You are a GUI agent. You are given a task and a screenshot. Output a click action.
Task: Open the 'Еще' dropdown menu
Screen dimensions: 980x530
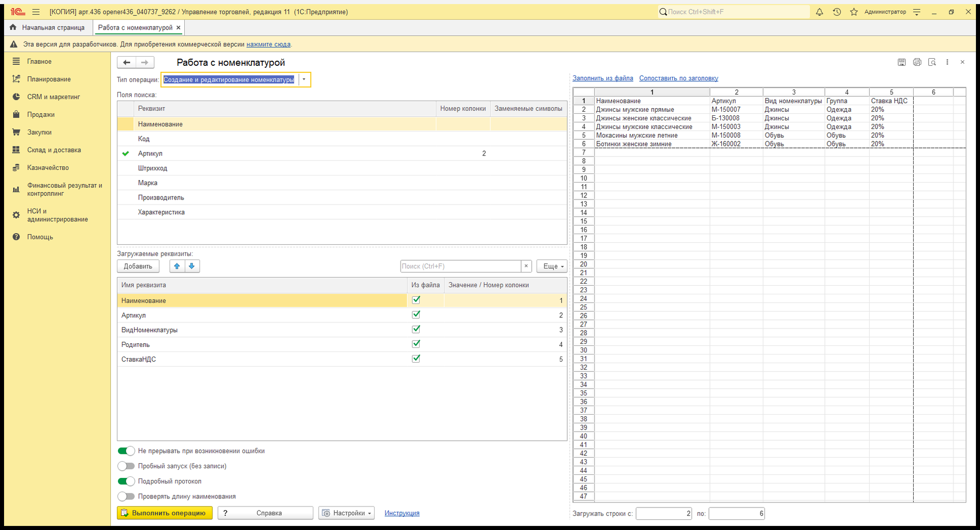[x=552, y=266]
